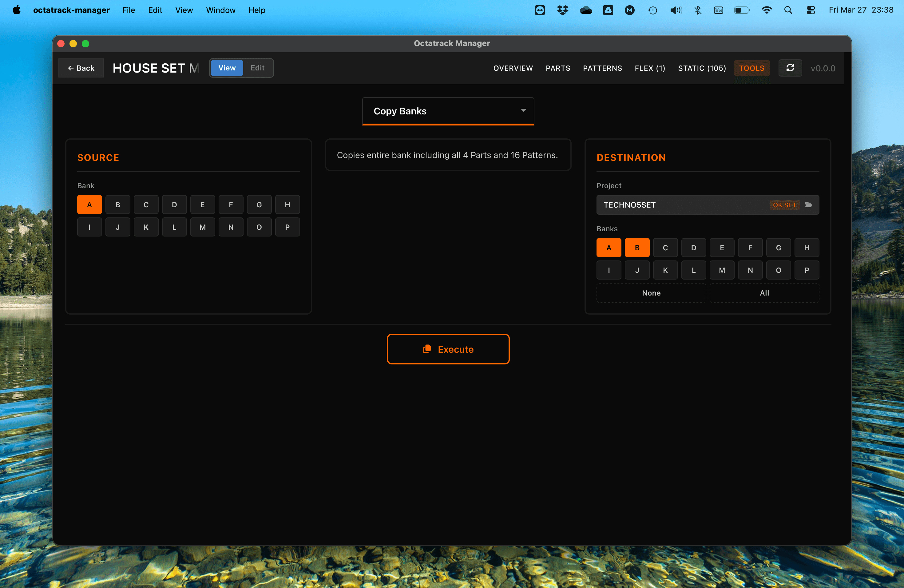904x588 pixels.
Task: Open Spotlight search in menu bar
Action: point(788,10)
